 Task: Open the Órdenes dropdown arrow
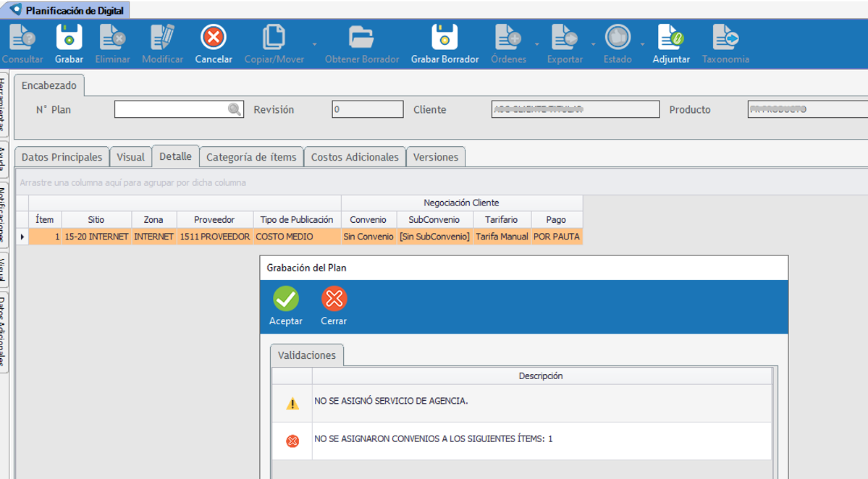[537, 44]
